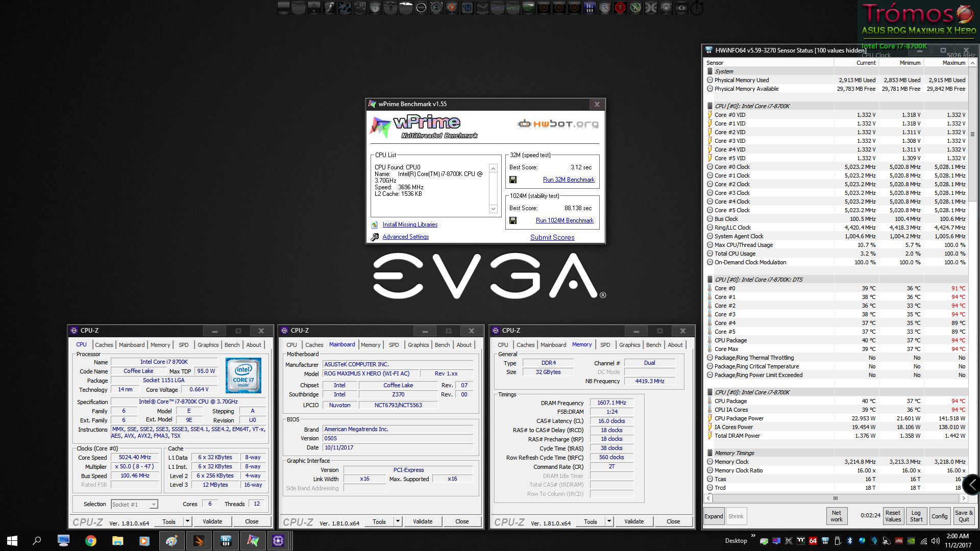Click the wPrime CPU List scroll-up arrow
This screenshot has height=551, width=980.
[493, 168]
